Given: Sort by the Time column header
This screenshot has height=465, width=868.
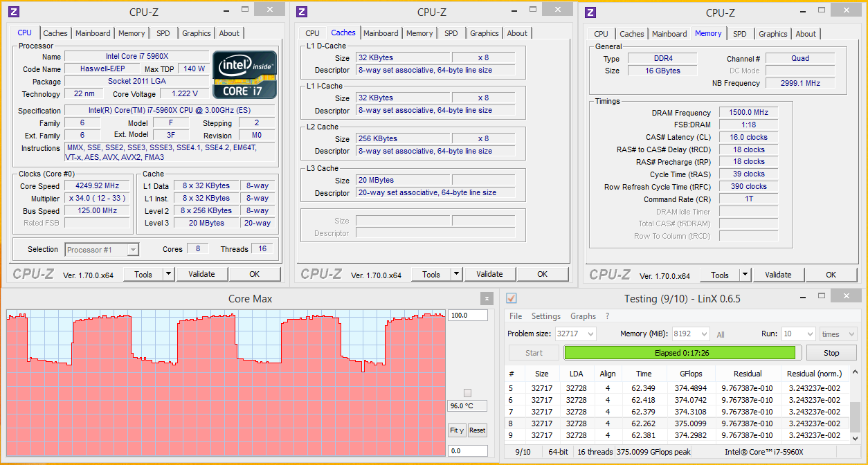Looking at the screenshot, I should 644,374.
